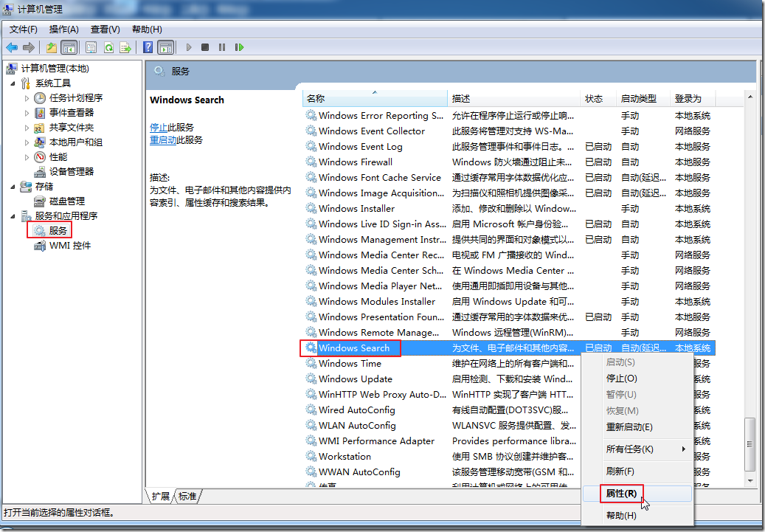Image resolution: width=765 pixels, height=532 pixels.
Task: Sort by the 状态 column header
Action: pyautogui.click(x=598, y=99)
